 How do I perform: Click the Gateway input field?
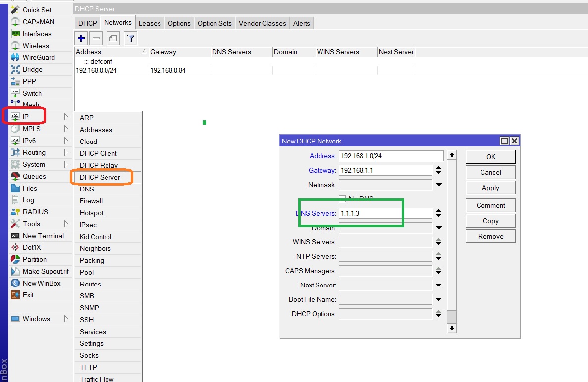coord(385,170)
